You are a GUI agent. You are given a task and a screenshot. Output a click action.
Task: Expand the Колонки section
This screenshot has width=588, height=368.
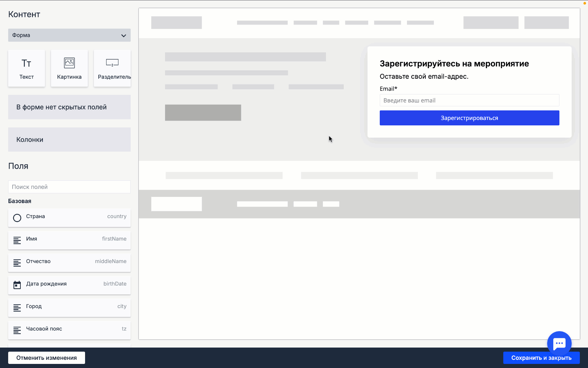coord(69,139)
